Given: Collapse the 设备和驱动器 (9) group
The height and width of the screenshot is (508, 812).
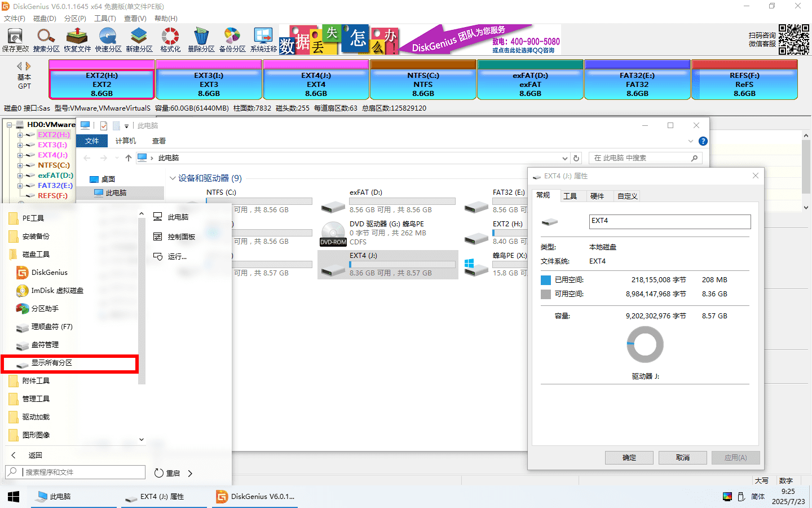Looking at the screenshot, I should (173, 178).
